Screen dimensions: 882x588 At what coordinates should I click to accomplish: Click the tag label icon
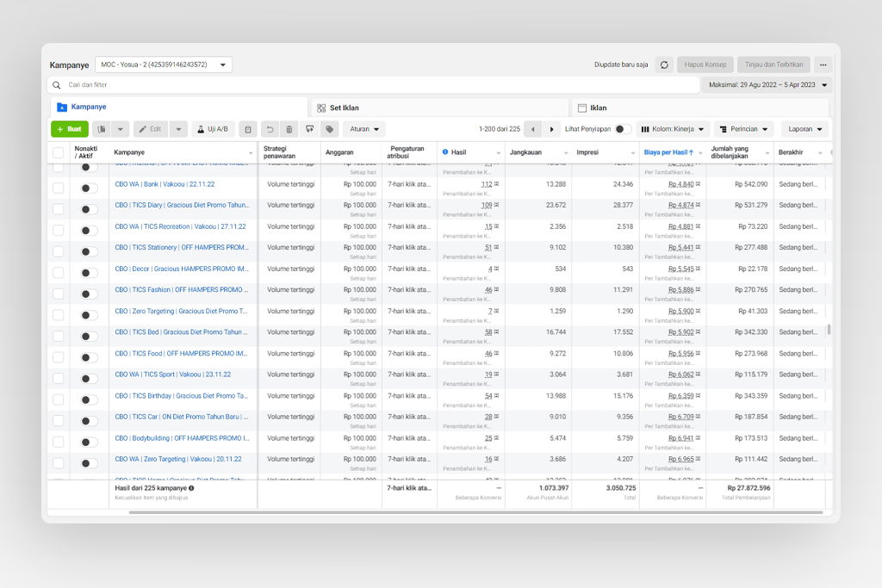[x=329, y=129]
